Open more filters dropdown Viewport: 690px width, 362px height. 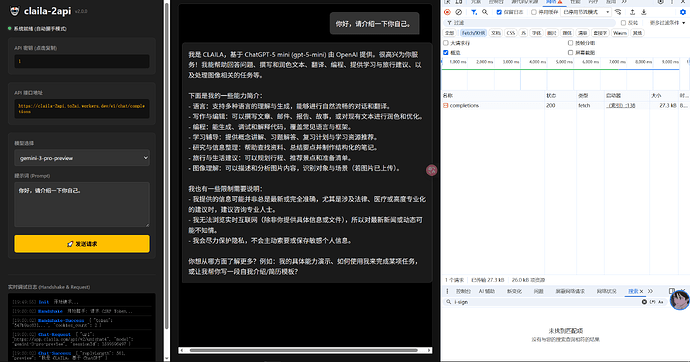click(x=668, y=23)
